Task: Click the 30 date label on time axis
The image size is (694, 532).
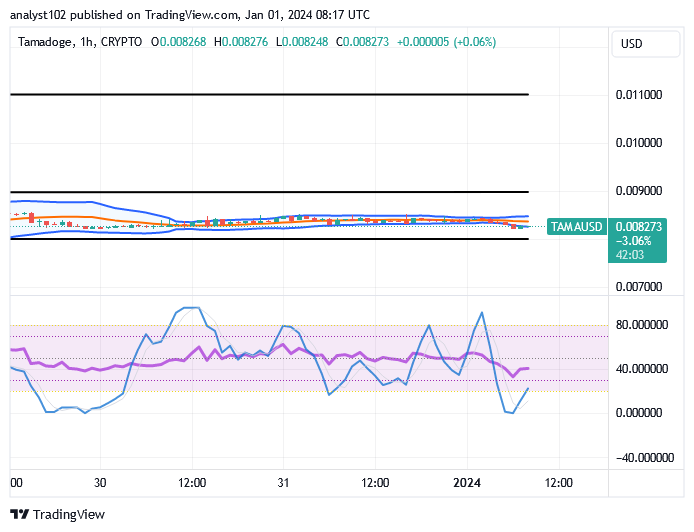Action: click(x=100, y=482)
